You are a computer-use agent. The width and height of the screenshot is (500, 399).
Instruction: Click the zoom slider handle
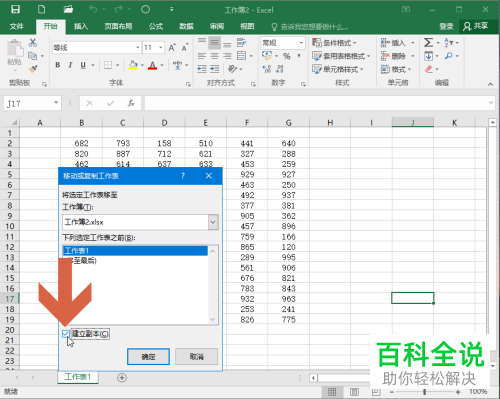point(424,392)
